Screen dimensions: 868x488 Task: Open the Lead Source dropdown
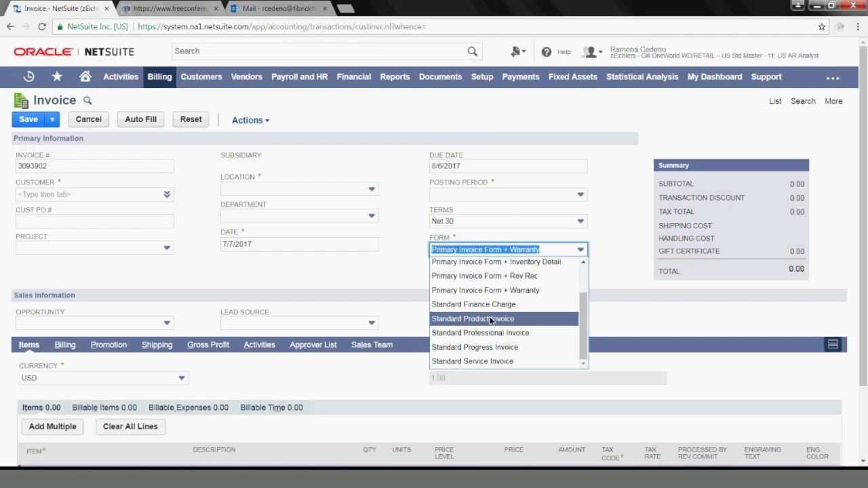pos(372,323)
